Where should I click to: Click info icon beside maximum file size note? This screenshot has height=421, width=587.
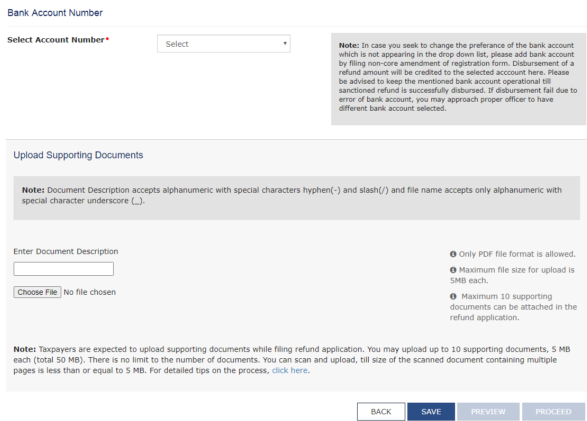[x=453, y=270]
